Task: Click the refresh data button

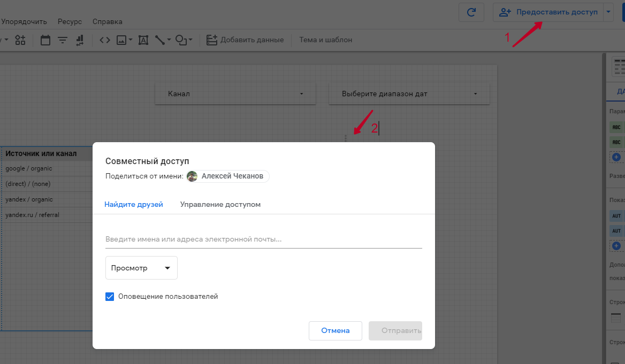Action: click(x=471, y=12)
